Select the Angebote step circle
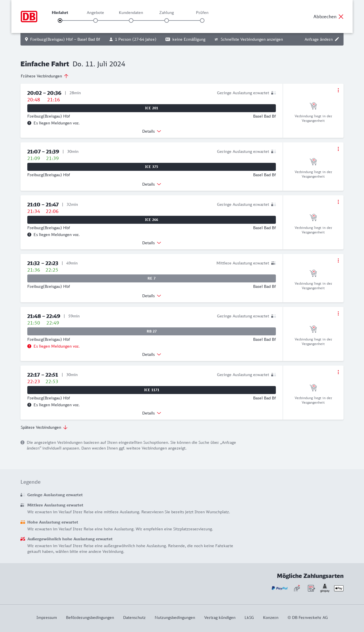The image size is (364, 632). [96, 20]
